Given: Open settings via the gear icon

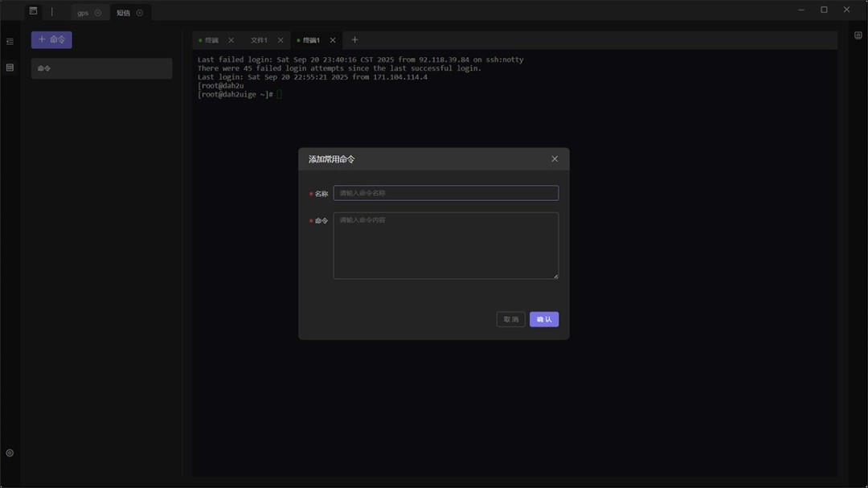Looking at the screenshot, I should 10,452.
